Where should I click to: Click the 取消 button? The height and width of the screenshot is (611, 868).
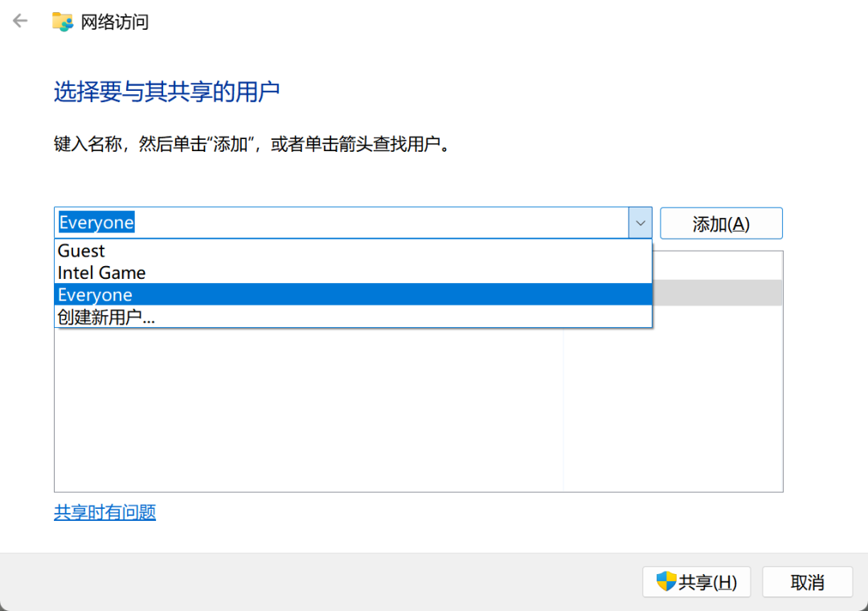[807, 582]
